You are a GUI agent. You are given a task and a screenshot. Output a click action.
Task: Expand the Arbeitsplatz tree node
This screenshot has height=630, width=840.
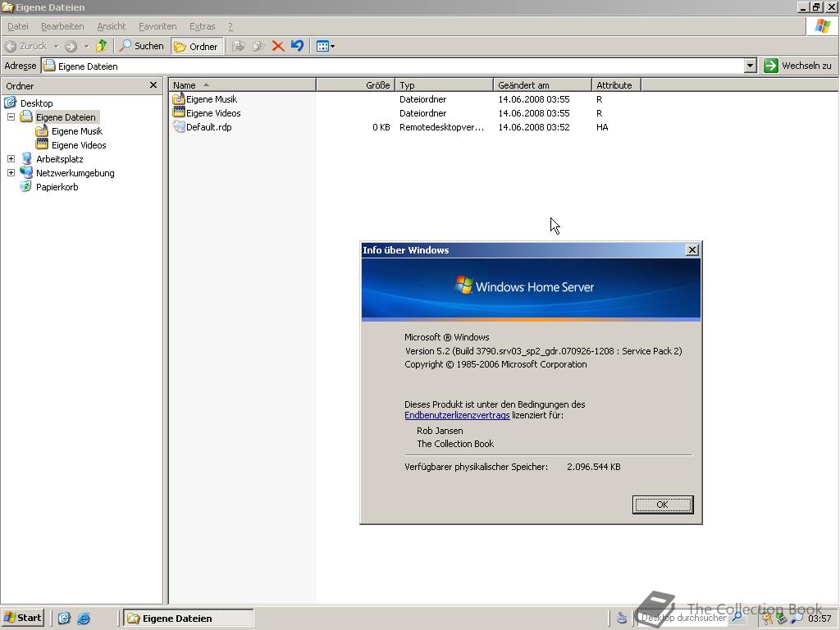tap(11, 158)
